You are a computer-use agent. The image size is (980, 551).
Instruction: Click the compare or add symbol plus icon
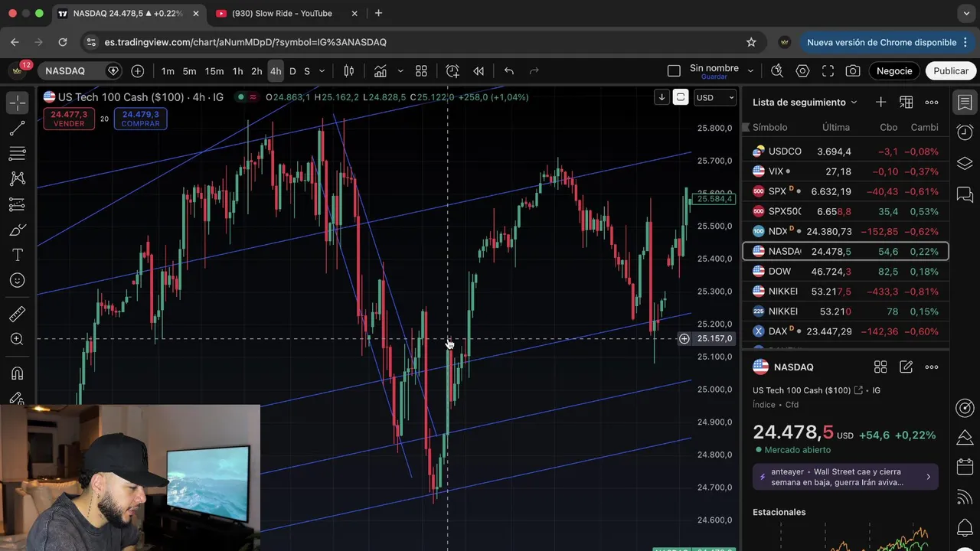(x=138, y=71)
